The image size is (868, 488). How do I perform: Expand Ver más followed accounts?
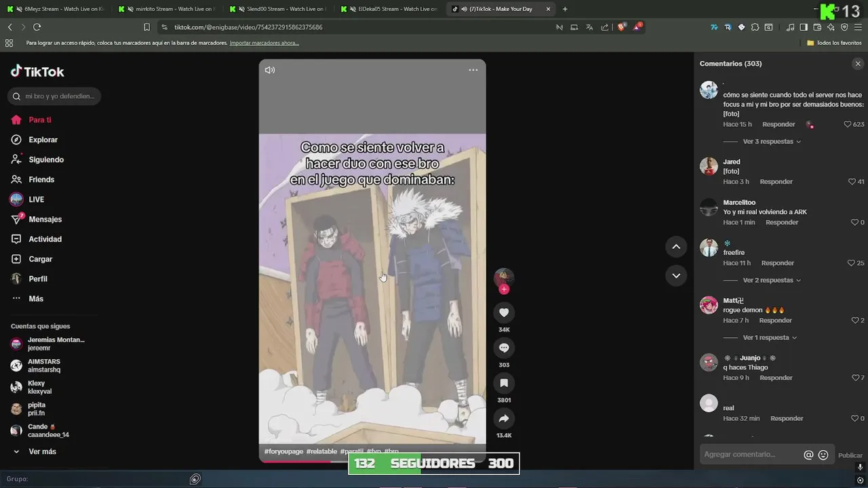click(x=42, y=451)
